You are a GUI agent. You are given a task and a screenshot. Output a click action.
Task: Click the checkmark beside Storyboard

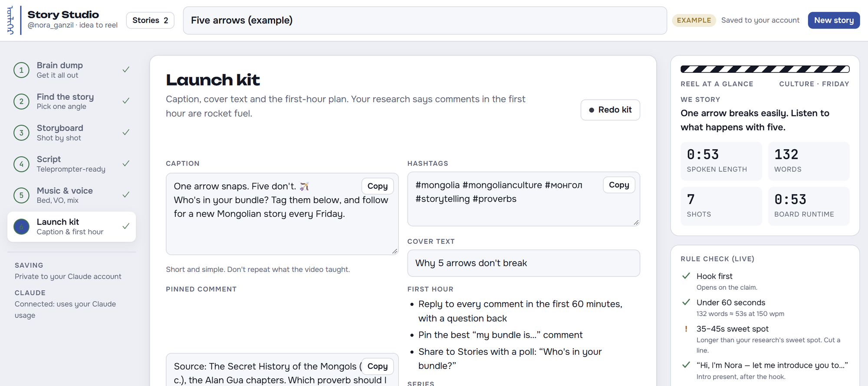click(x=126, y=132)
